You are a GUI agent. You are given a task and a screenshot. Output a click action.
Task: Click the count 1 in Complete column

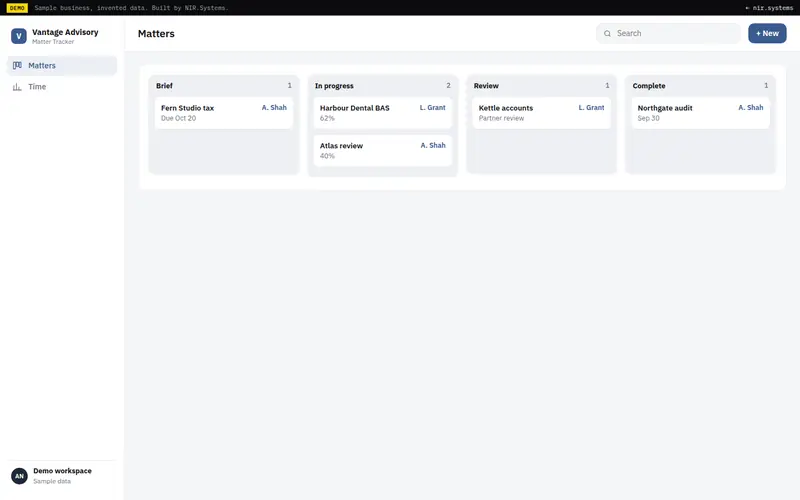pos(766,86)
